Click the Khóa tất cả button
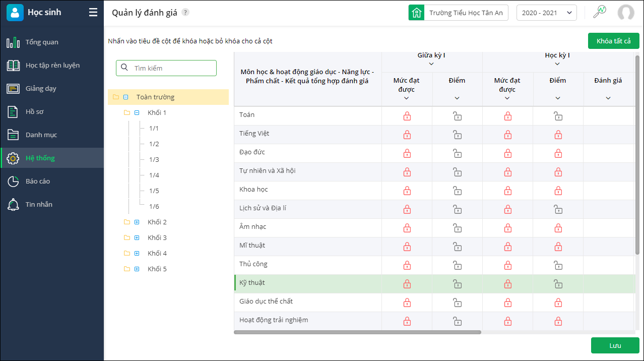Screen dimensions: 644x361 [613, 41]
